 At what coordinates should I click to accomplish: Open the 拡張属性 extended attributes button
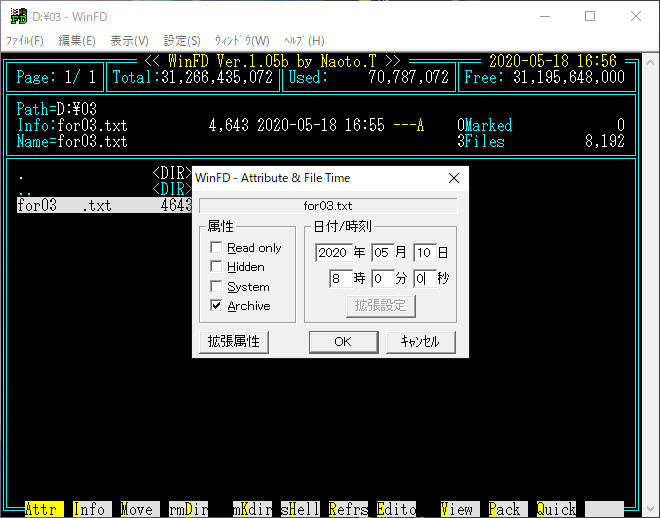(x=234, y=342)
